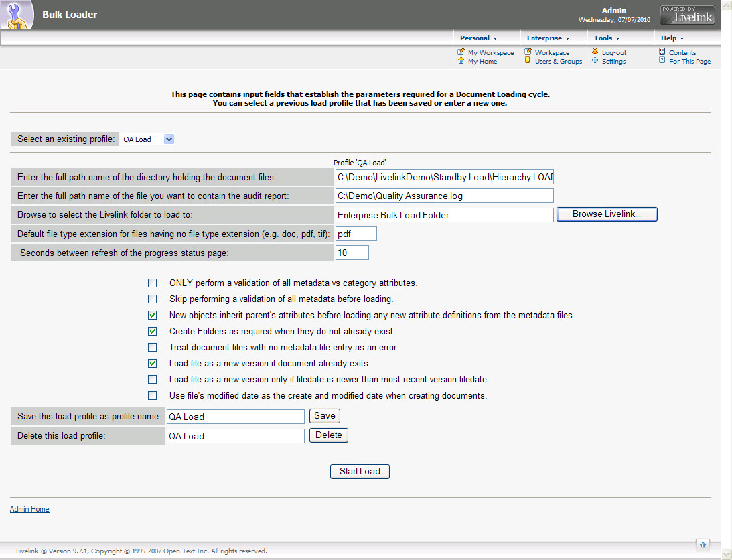Click the Wednesday, 07/07/2010 date text
Screen dimensions: 732x560
tap(614, 20)
